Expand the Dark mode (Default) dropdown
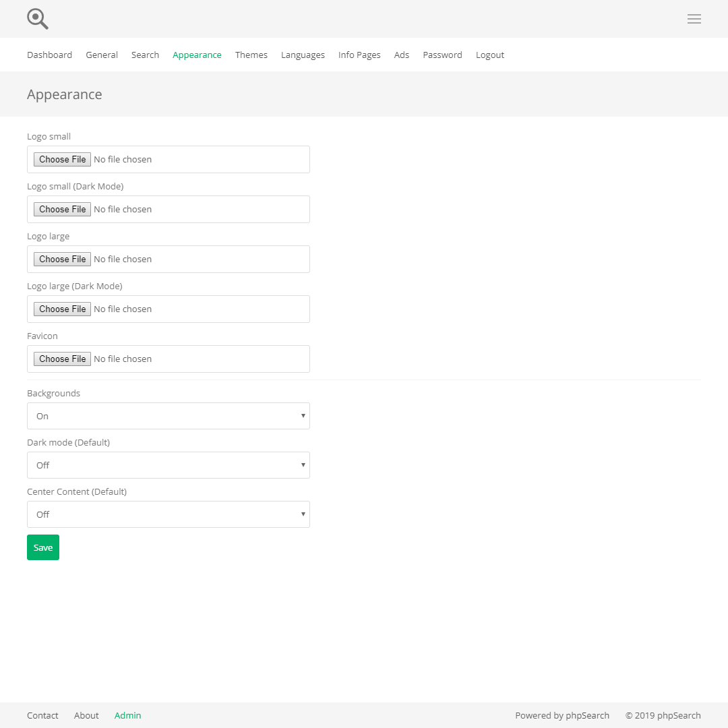The height and width of the screenshot is (728, 728). (x=169, y=465)
